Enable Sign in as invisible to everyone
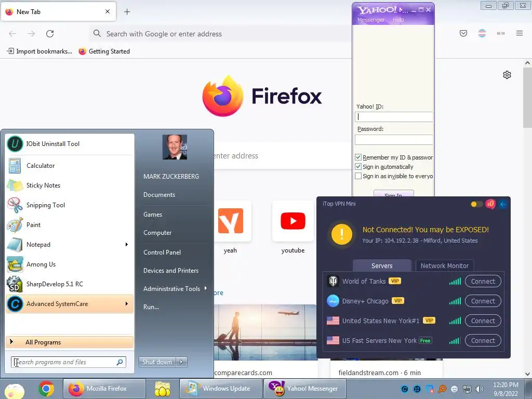Viewport: 532px width, 399px height. pos(358,176)
